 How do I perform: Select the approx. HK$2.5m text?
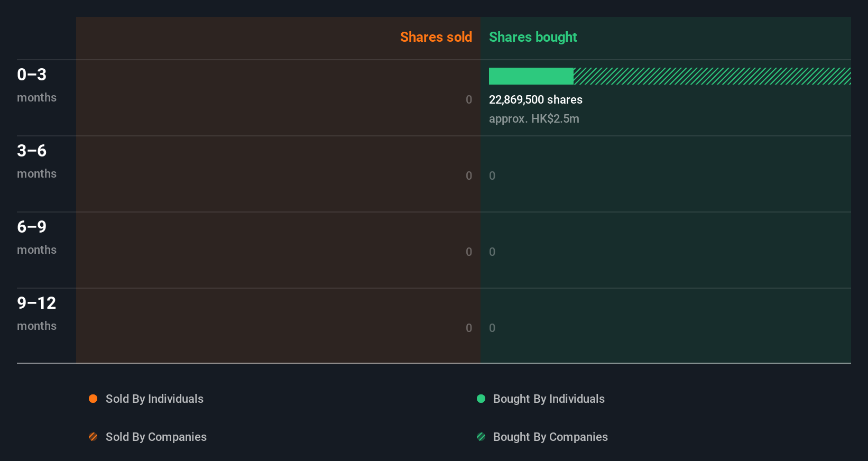coord(534,118)
